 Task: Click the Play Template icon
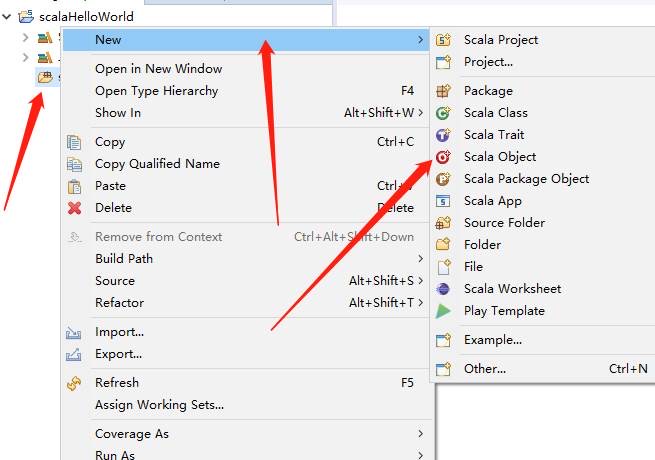[444, 311]
